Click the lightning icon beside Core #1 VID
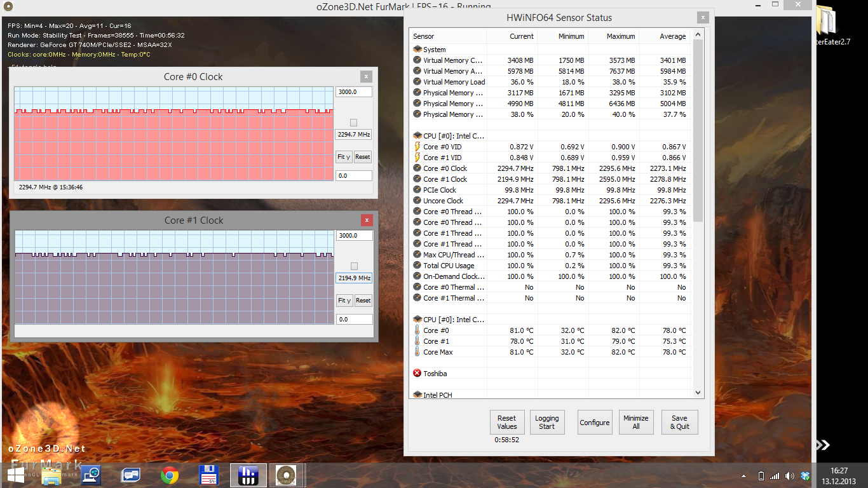The height and width of the screenshot is (488, 868). [x=417, y=158]
